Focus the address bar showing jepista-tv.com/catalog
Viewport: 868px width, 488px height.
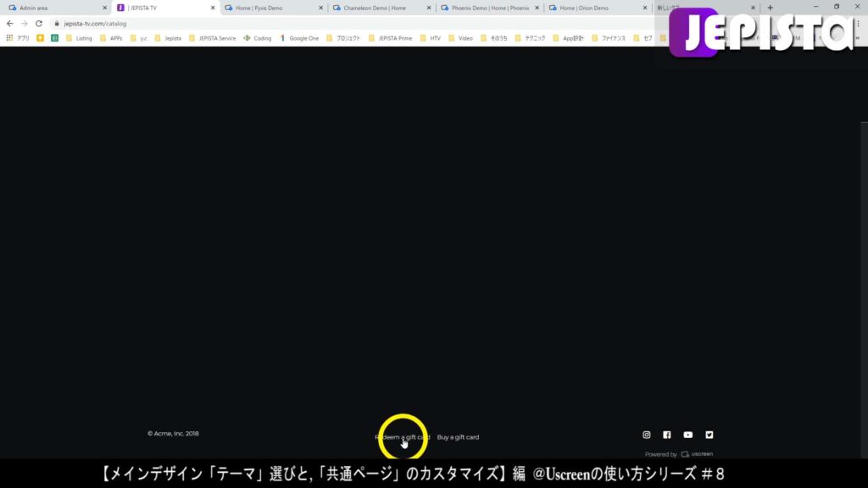95,24
